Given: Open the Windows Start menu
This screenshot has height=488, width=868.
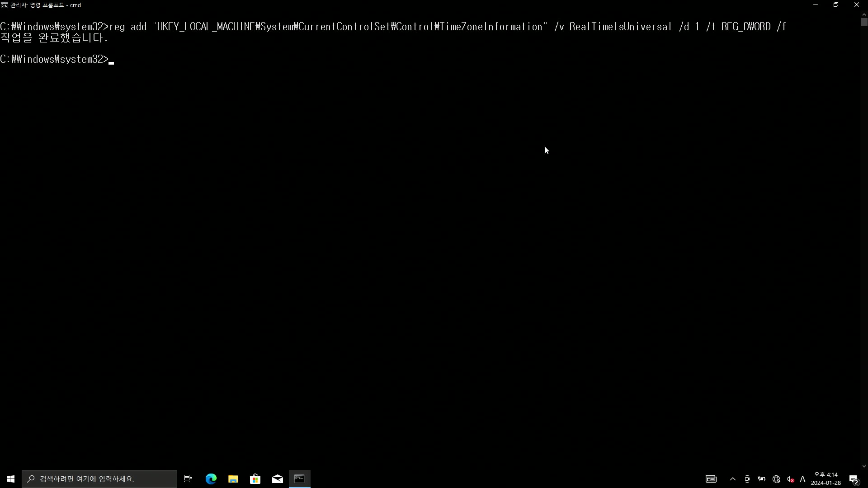Looking at the screenshot, I should [x=11, y=479].
